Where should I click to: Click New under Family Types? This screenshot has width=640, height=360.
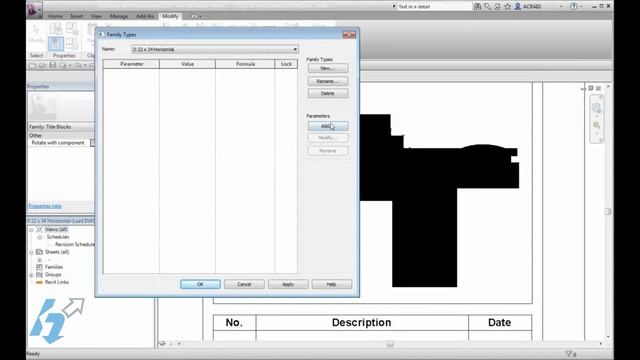click(328, 68)
